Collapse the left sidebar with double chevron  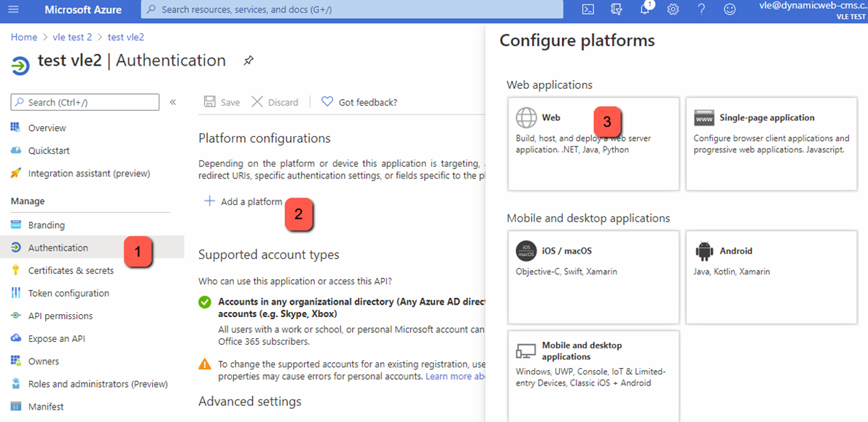173,102
